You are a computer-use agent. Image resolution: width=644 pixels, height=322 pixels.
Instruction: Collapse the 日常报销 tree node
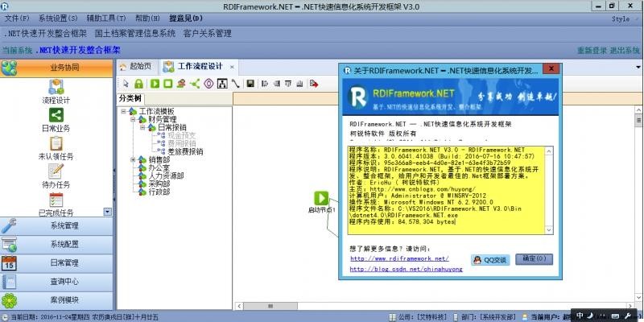tap(142, 128)
